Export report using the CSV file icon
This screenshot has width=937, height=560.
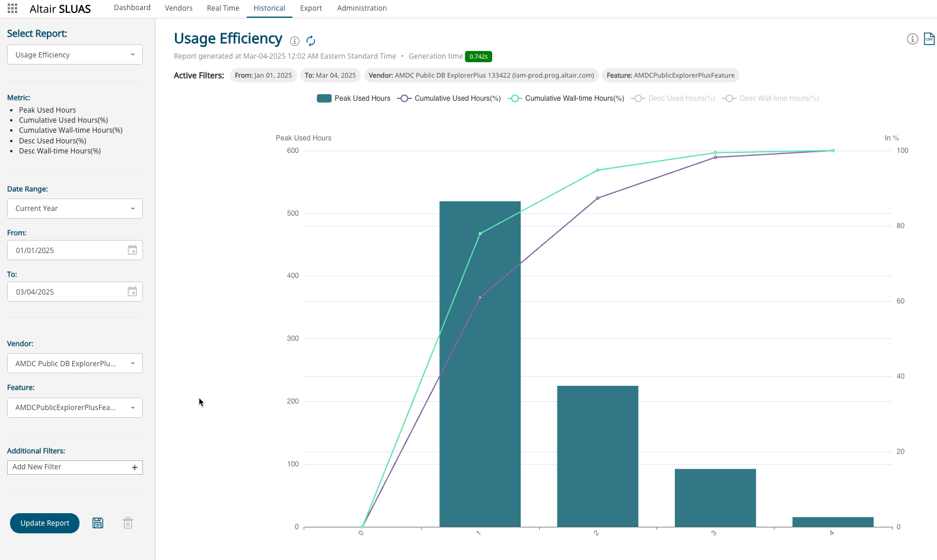coord(929,39)
